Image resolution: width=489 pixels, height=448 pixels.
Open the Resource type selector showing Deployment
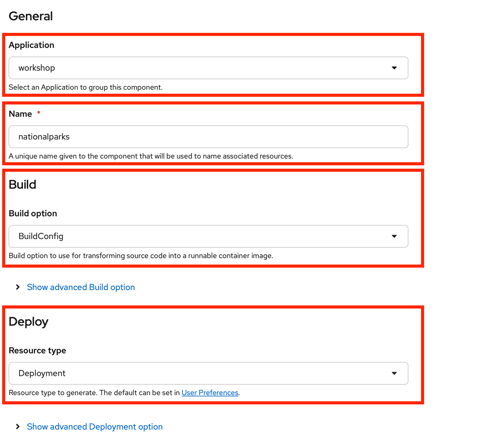pyautogui.click(x=209, y=373)
